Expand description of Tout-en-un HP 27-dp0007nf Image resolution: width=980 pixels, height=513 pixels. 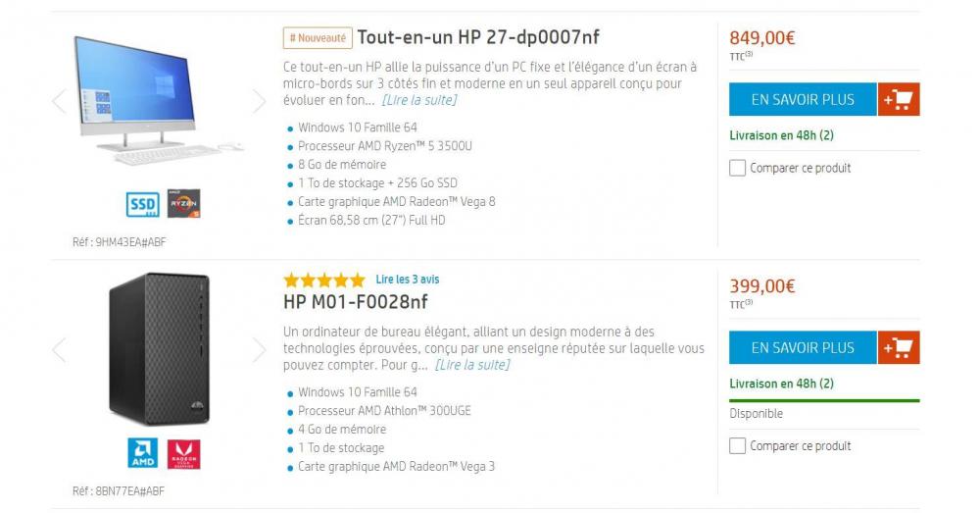click(418, 100)
